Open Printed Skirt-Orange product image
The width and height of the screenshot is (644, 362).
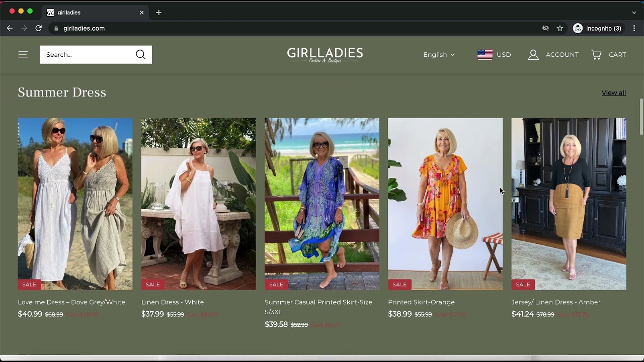click(x=445, y=204)
